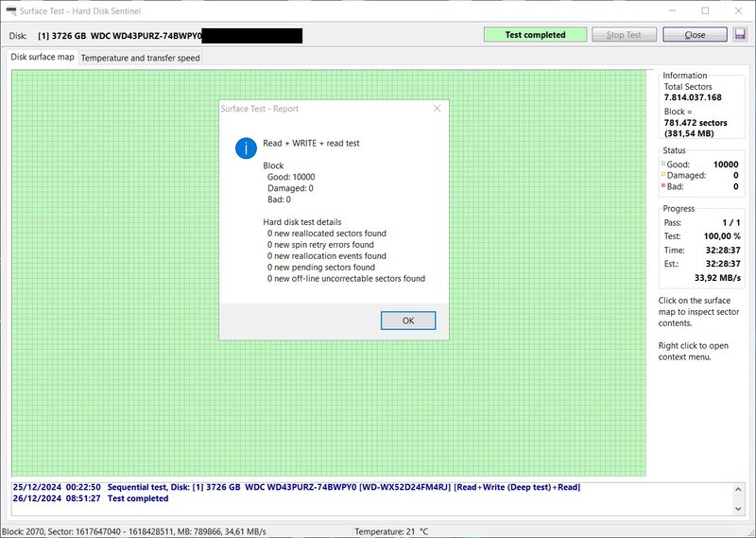Minimize the Surface Test window
This screenshot has width=756, height=538.
672,10
